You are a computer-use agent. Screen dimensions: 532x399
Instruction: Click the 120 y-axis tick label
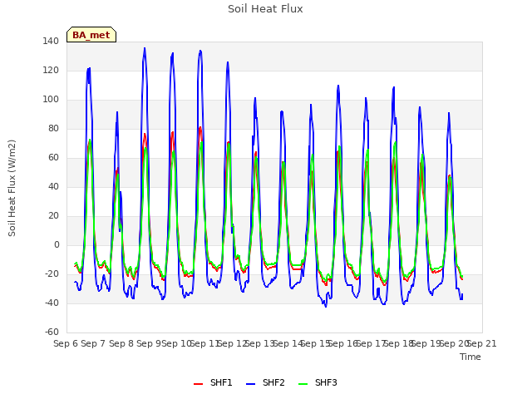coord(51,71)
